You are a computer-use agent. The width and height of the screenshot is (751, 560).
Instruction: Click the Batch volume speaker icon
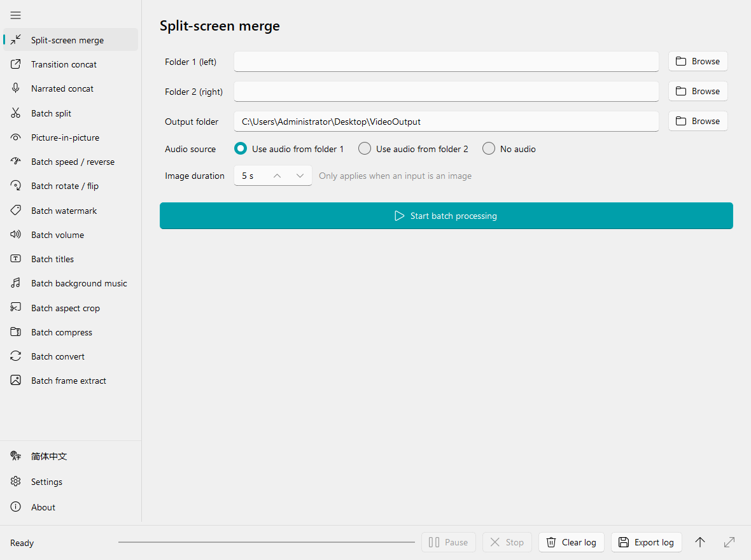[x=16, y=235]
